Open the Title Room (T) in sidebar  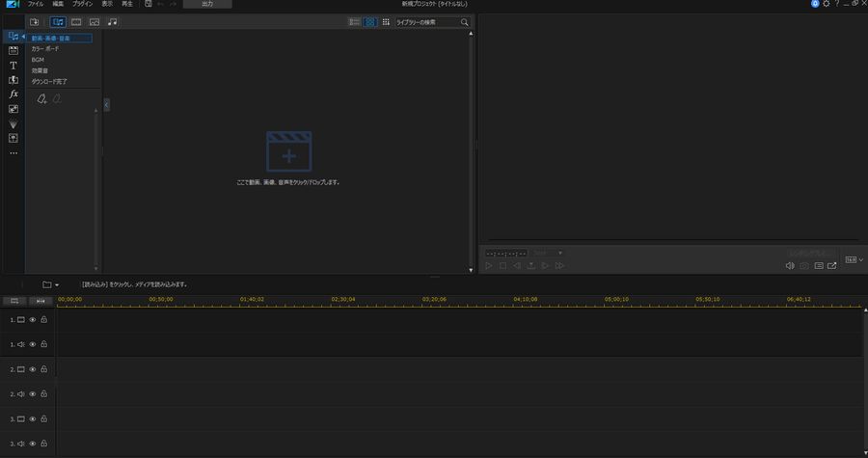14,65
